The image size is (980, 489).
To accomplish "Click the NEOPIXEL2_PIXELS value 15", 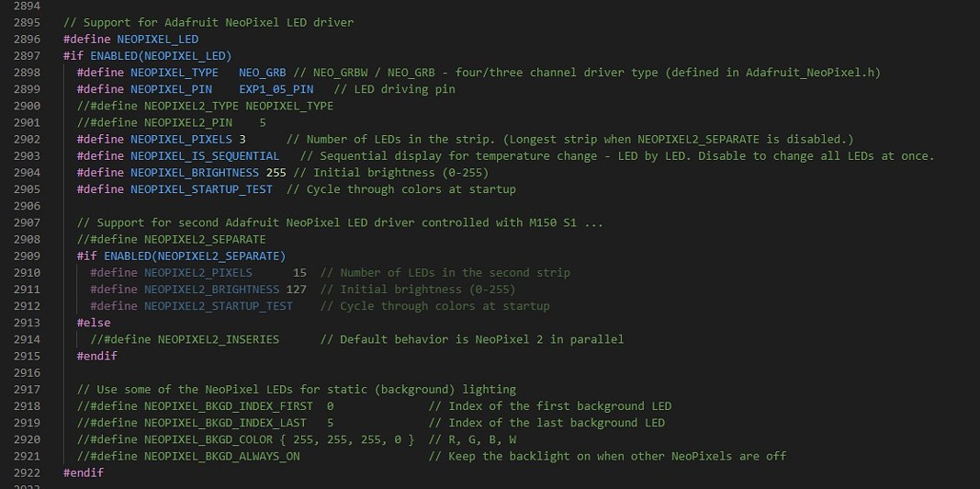I will [x=299, y=273].
